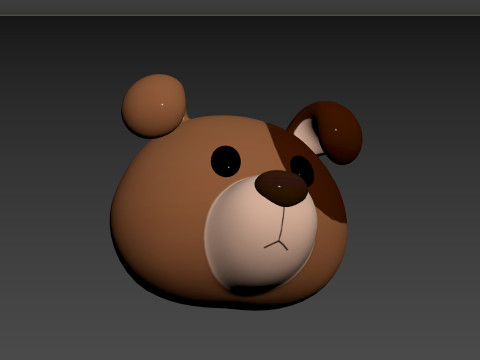Select the bear's dark brown nose
Image resolution: width=480 pixels, height=360 pixels.
282,188
